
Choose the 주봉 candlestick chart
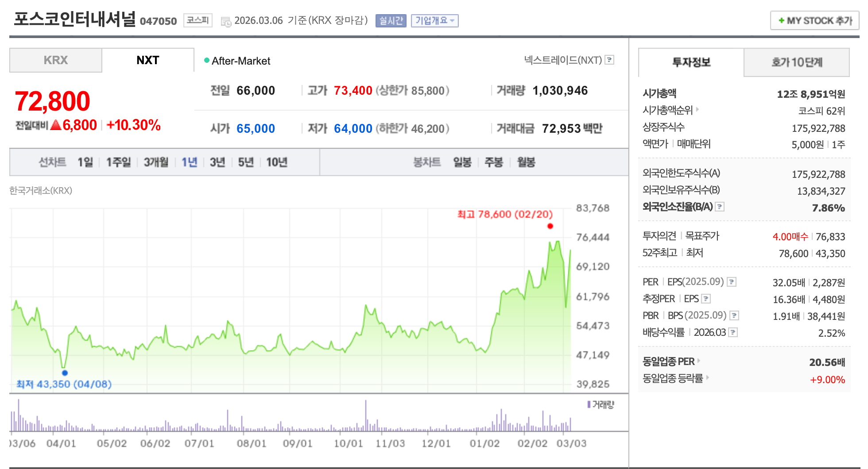[x=494, y=162]
